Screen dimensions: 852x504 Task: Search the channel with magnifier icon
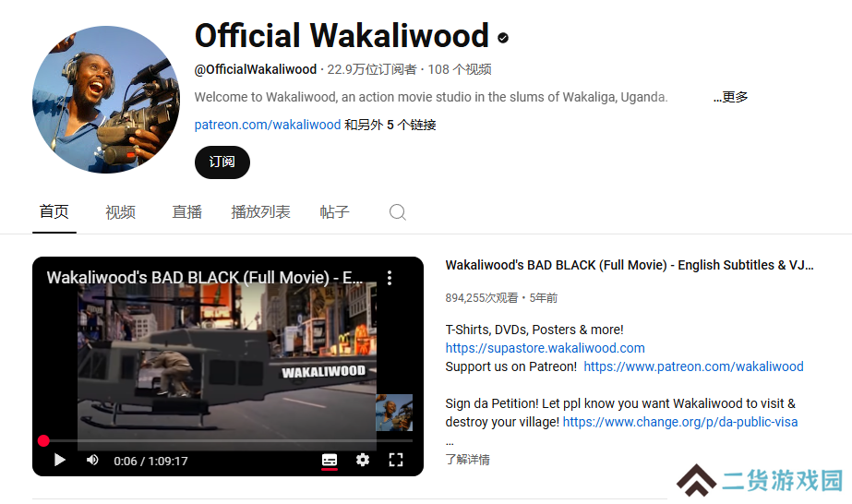(x=397, y=211)
